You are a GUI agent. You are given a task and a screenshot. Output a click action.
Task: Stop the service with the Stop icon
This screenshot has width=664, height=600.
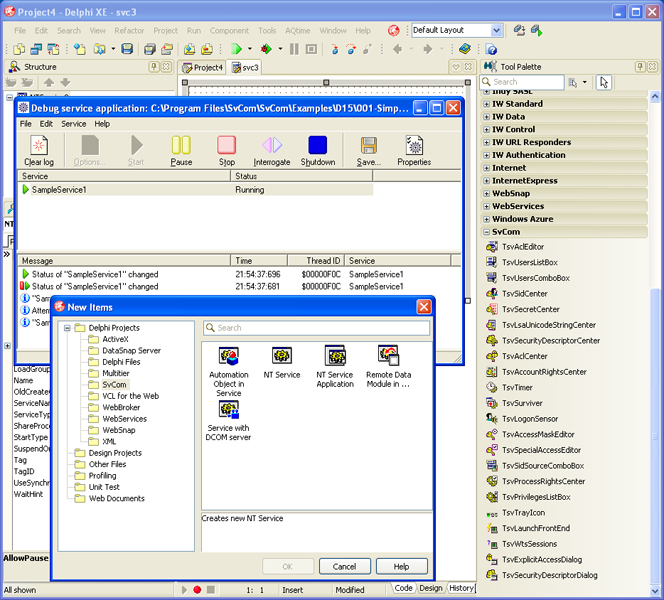227,151
